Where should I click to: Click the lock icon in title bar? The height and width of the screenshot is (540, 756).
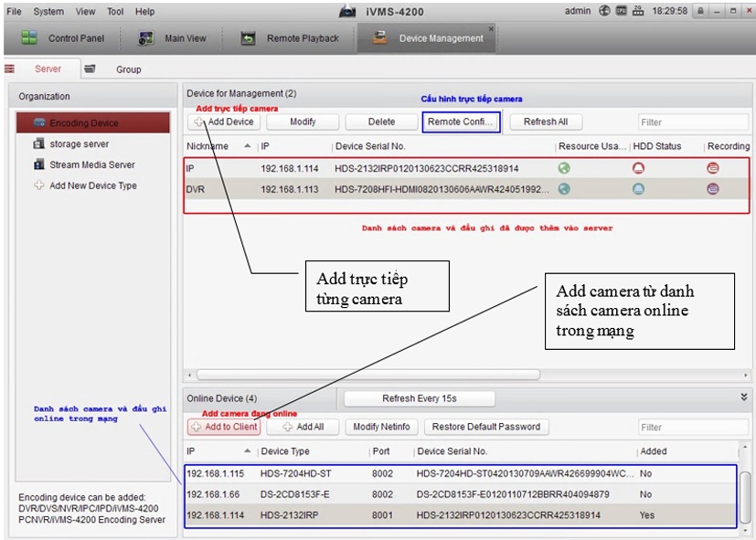pos(699,11)
